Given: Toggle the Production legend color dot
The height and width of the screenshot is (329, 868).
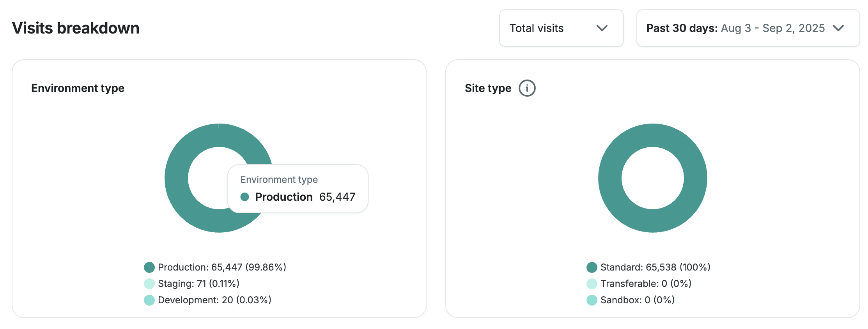Looking at the screenshot, I should 149,267.
